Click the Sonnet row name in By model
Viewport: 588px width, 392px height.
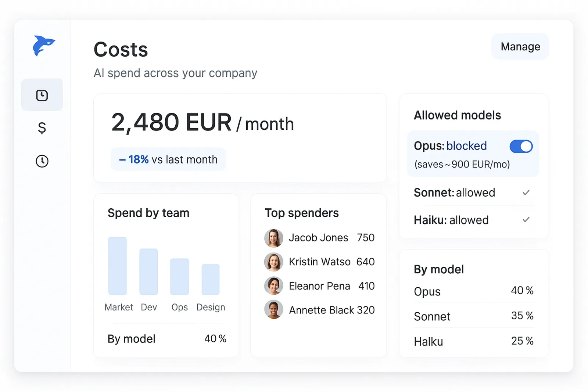432,316
